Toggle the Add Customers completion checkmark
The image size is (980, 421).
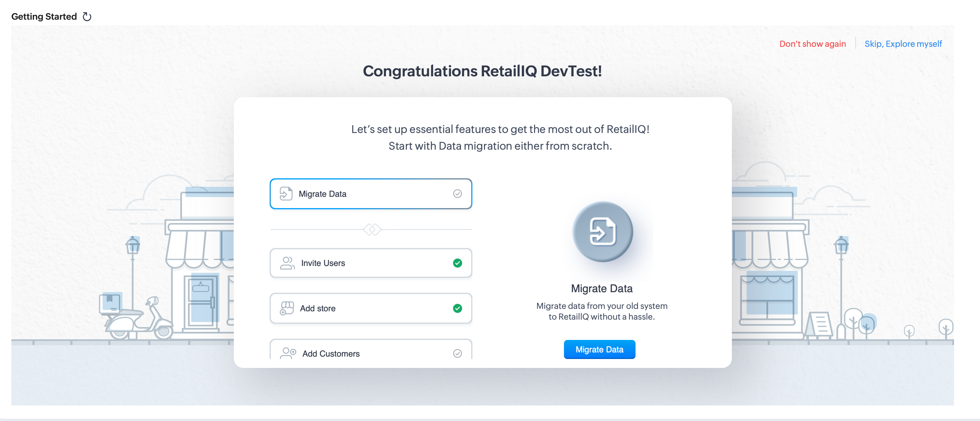458,353
